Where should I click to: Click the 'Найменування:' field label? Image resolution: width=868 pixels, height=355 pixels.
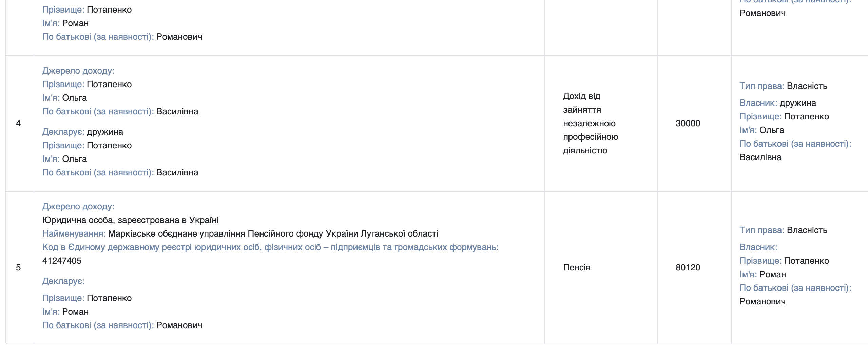tap(74, 233)
